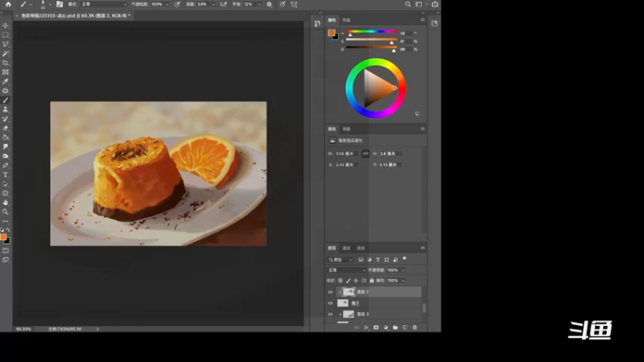Select the Rectangular Marquee tool
This screenshot has height=362, width=644.
pyautogui.click(x=6, y=35)
